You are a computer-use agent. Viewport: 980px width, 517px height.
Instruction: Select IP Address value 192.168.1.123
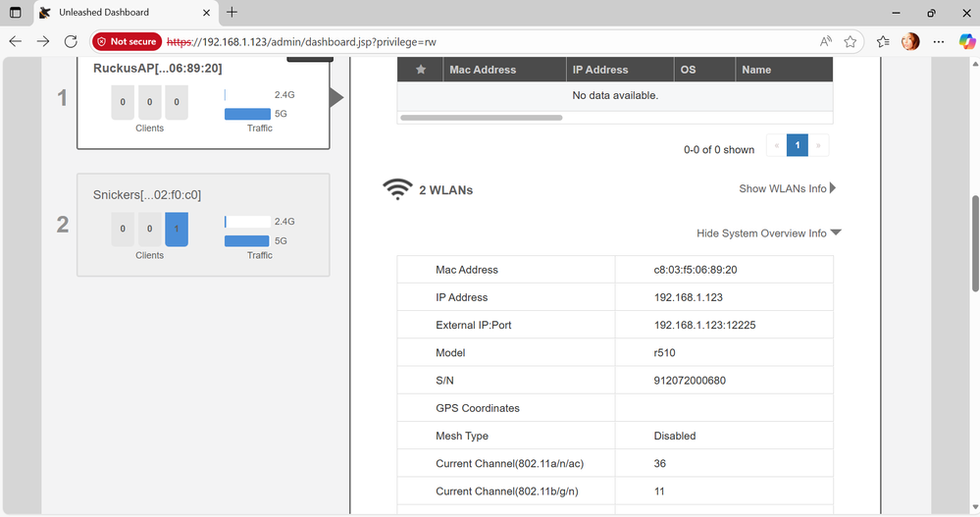688,297
